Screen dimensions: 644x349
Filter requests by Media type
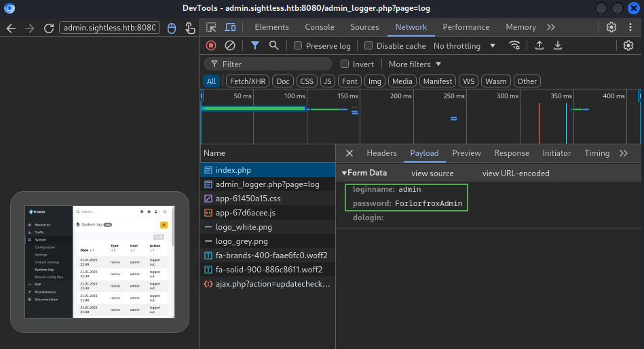pyautogui.click(x=402, y=81)
